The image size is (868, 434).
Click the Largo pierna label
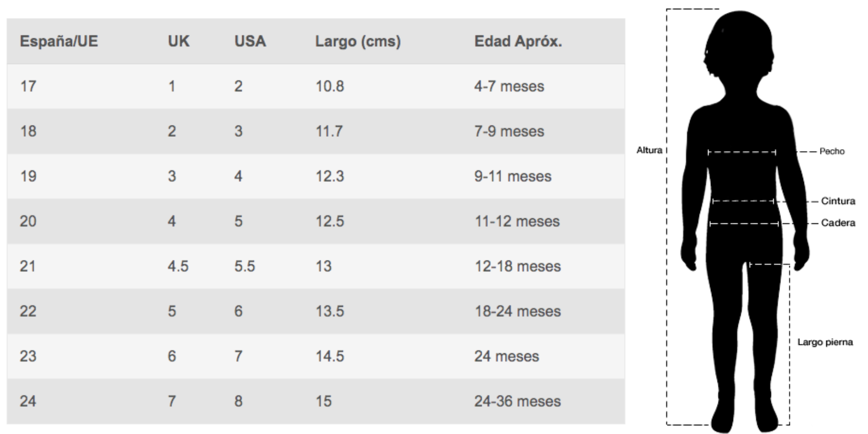825,342
